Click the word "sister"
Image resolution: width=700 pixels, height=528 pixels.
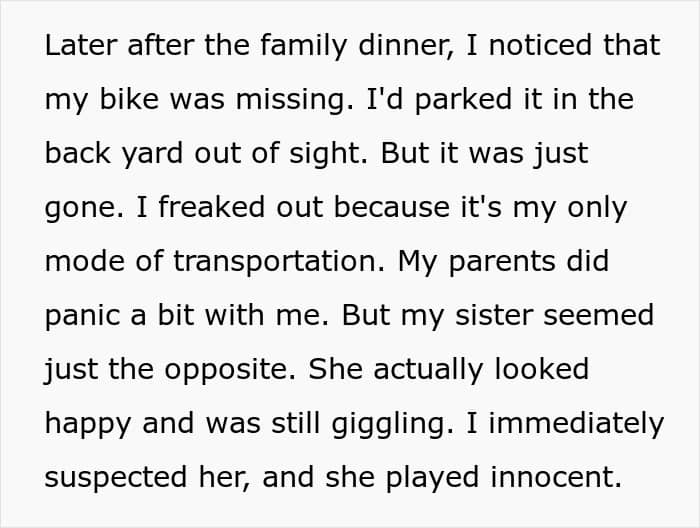point(494,315)
